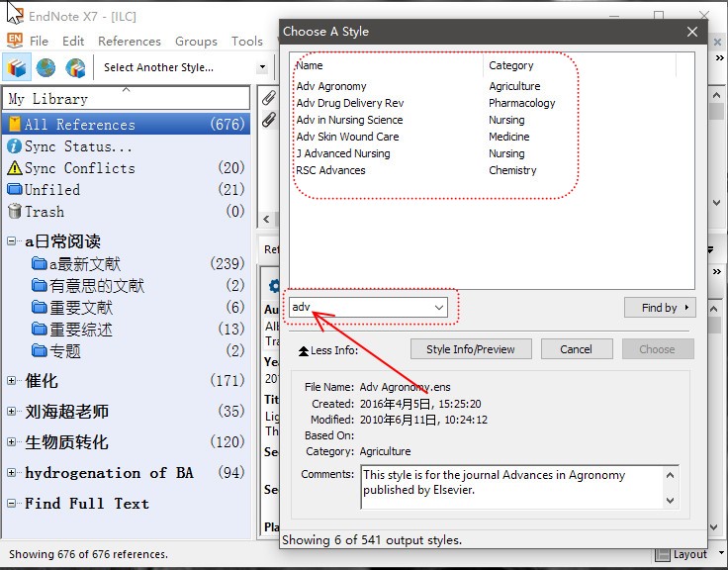Collapse the a日常阅读 group set

12,241
